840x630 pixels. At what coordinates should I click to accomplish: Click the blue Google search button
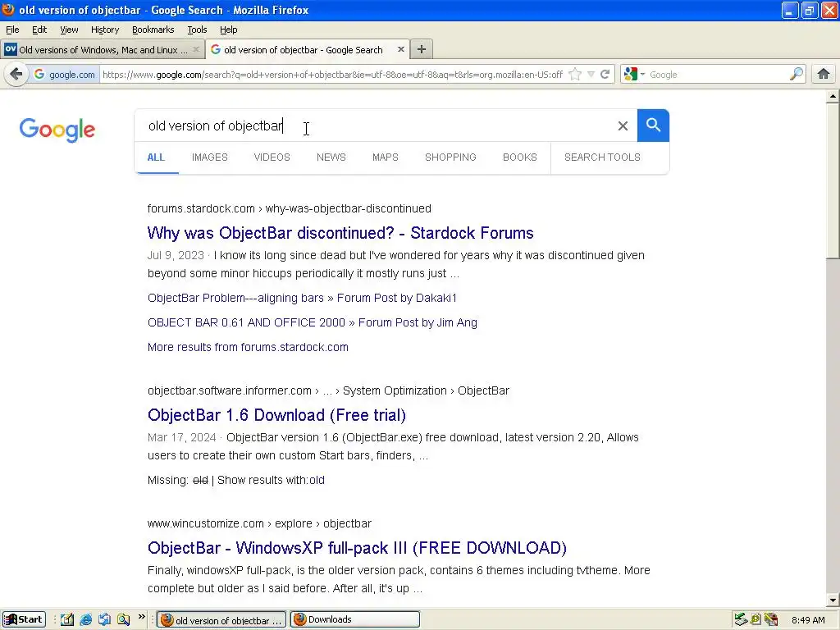coord(653,126)
